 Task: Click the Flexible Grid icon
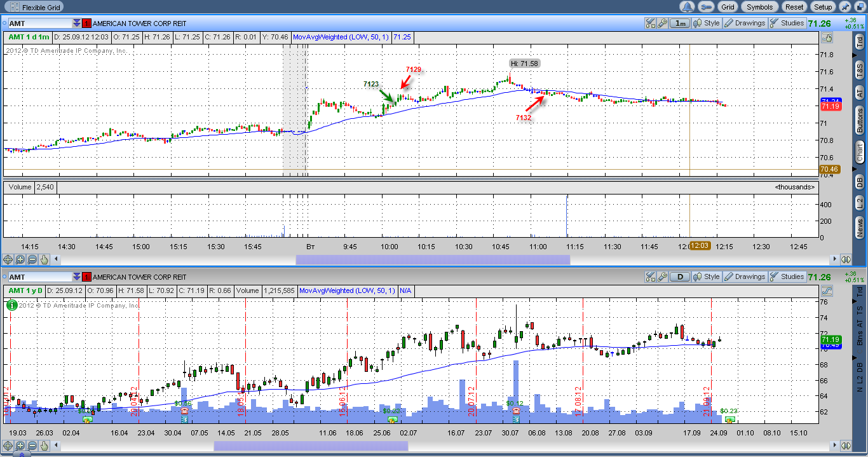(x=14, y=7)
